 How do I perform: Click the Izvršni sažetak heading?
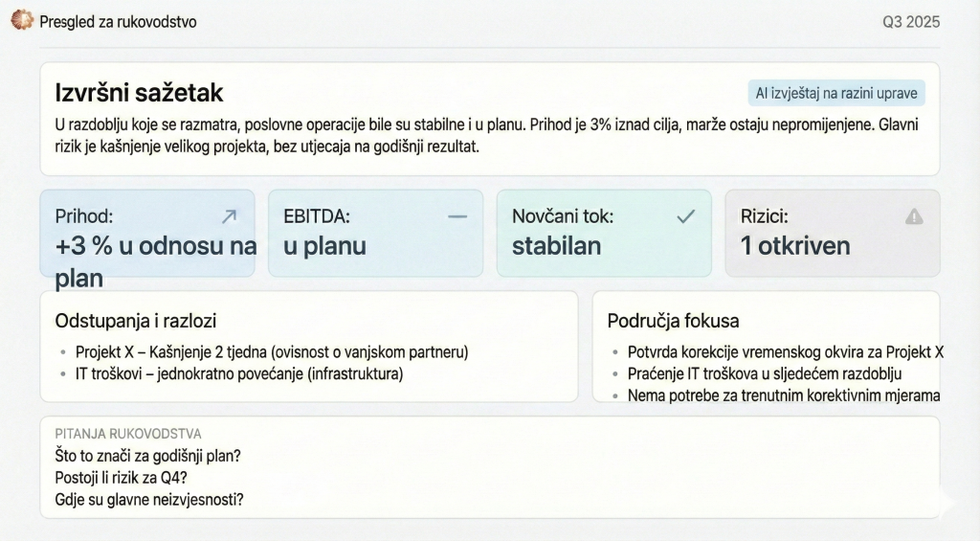pyautogui.click(x=139, y=93)
